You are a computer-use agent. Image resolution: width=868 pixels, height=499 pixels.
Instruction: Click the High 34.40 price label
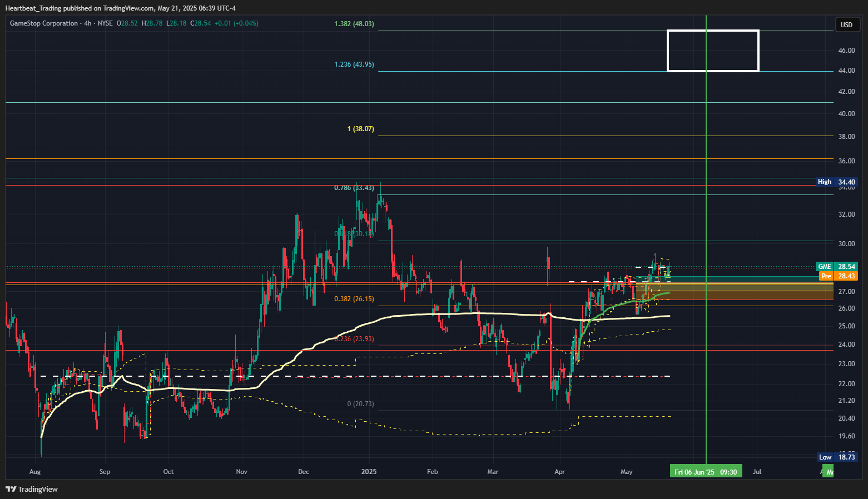tap(837, 182)
